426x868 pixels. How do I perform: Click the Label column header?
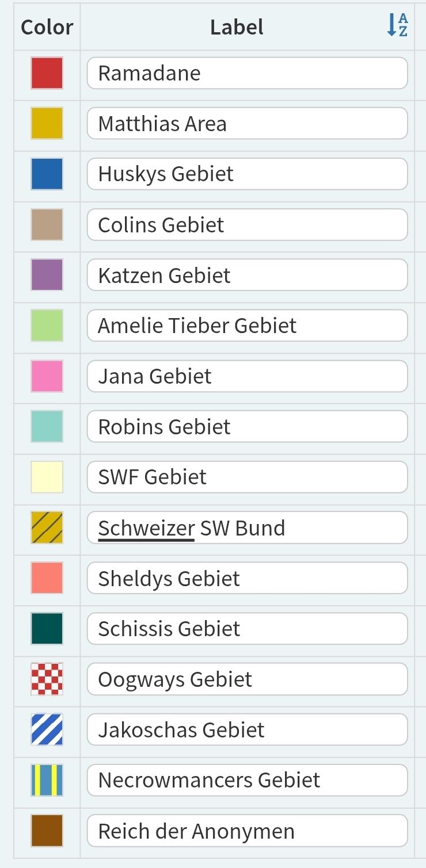point(237,27)
